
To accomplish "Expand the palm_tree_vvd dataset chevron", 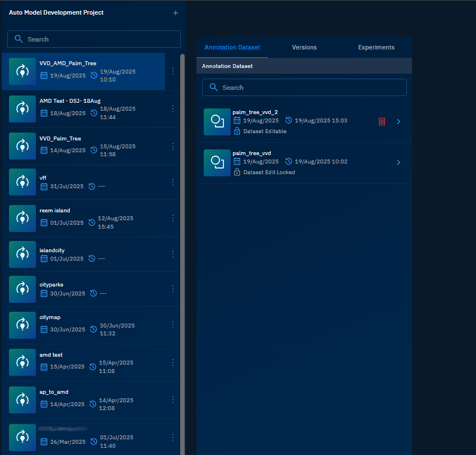I will 399,162.
